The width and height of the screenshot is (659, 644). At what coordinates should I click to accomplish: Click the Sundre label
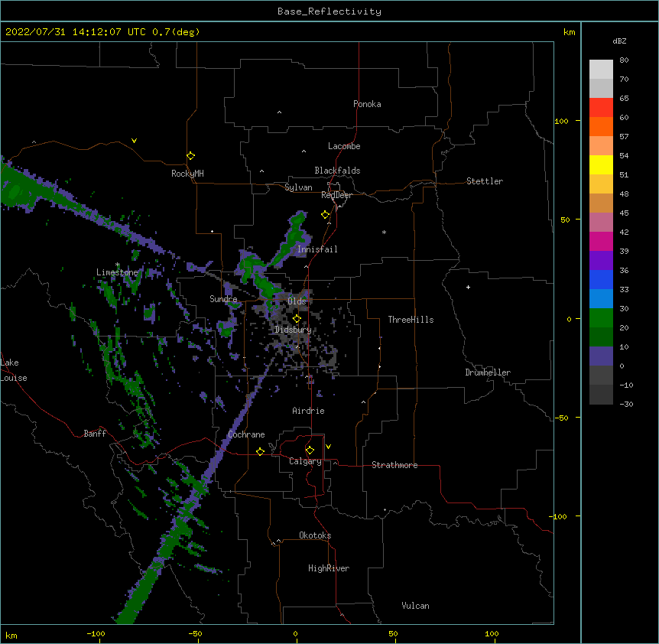[x=223, y=299]
